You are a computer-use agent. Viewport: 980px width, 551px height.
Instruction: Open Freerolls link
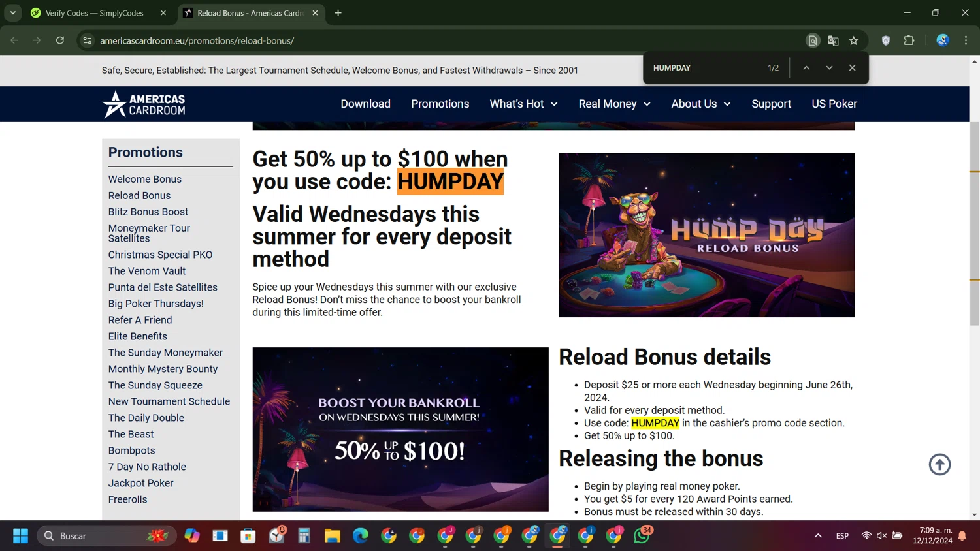pos(128,499)
